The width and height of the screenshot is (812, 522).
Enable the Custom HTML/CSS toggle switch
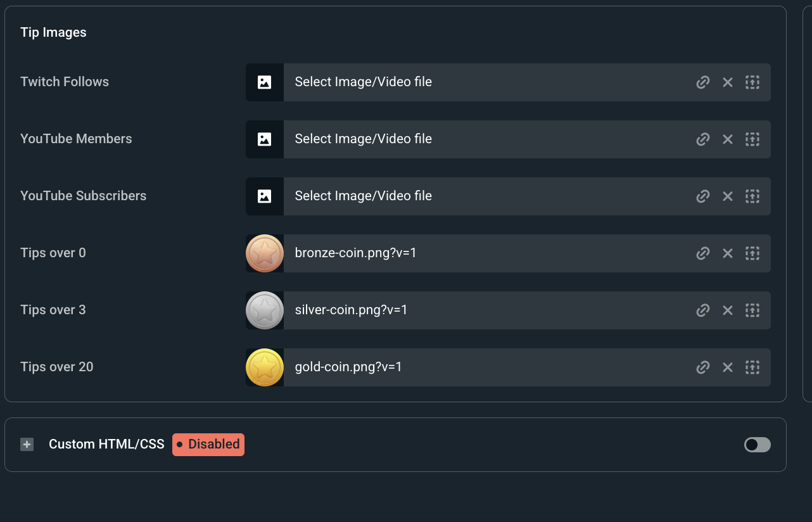757,445
